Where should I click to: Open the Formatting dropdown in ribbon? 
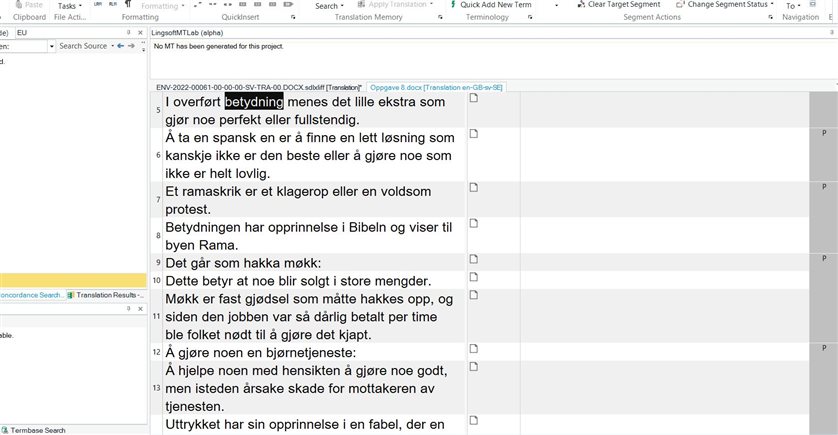click(x=162, y=6)
